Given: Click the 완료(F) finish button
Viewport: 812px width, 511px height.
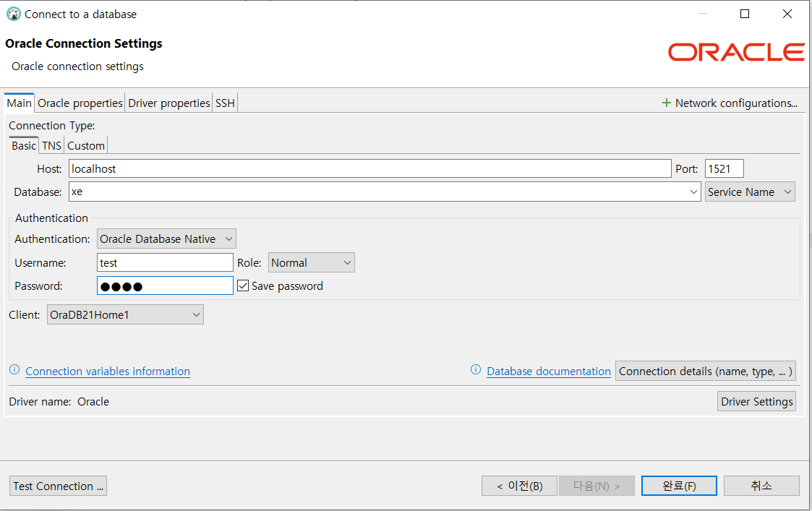Looking at the screenshot, I should coord(679,486).
